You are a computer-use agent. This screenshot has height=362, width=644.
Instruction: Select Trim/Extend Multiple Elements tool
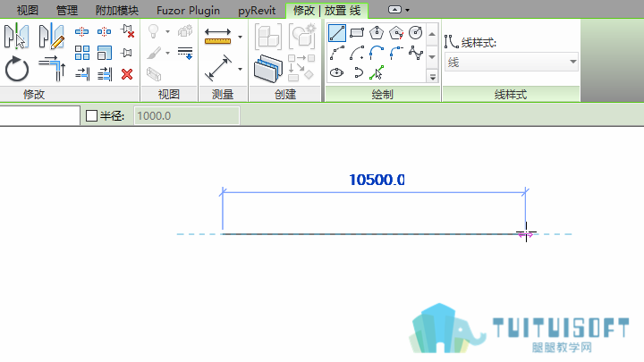click(x=105, y=74)
